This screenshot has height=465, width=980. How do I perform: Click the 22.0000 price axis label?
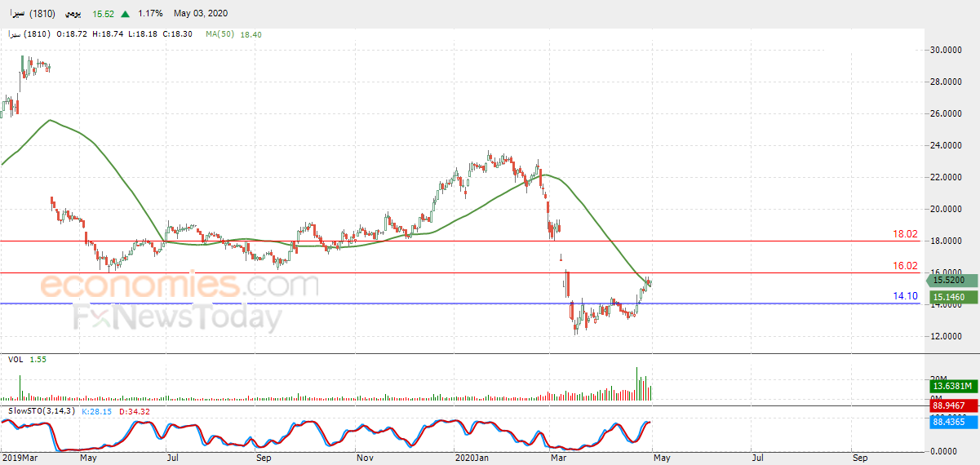(947, 177)
